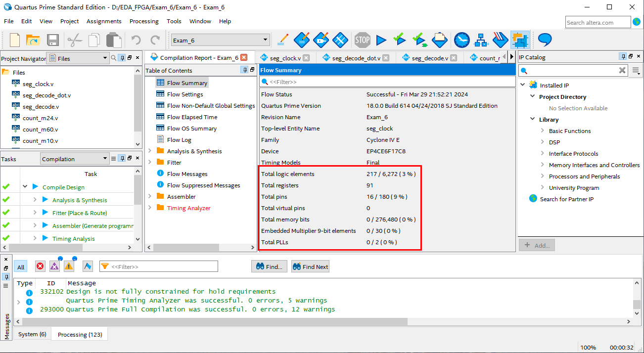Image resolution: width=644 pixels, height=353 pixels.
Task: Open the Project Navigator Files dropdown
Action: tap(77, 58)
